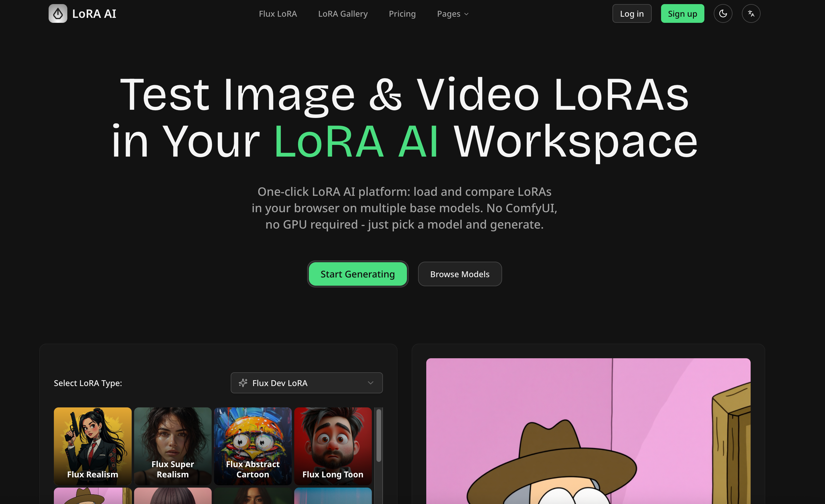Image resolution: width=825 pixels, height=504 pixels.
Task: Expand the Pages navigation dropdown
Action: (x=452, y=14)
